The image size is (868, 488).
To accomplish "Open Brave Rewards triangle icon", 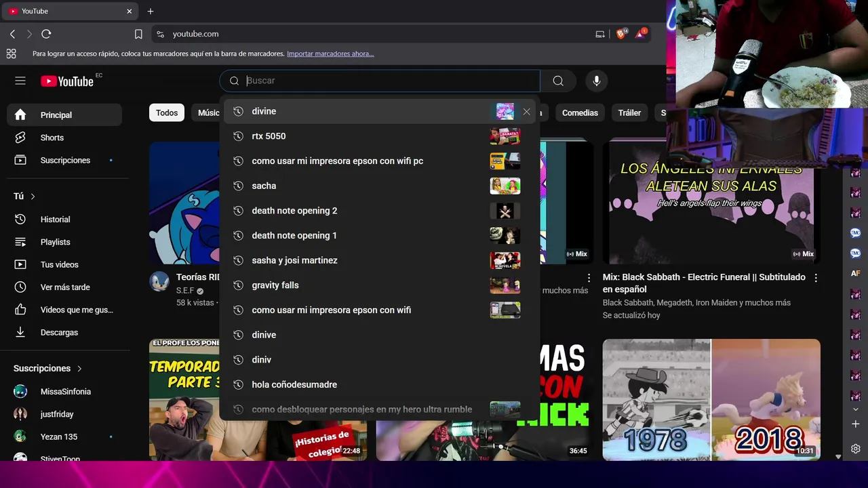I will coord(641,33).
